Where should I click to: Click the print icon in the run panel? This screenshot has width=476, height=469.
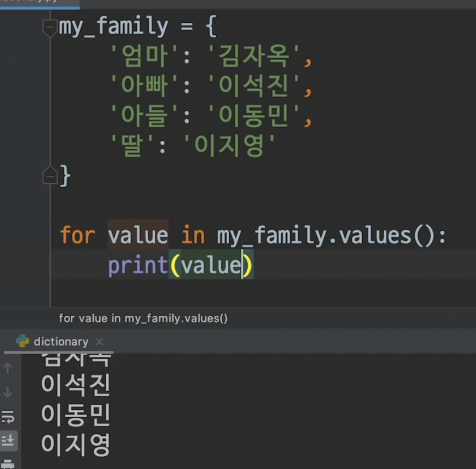click(8, 464)
